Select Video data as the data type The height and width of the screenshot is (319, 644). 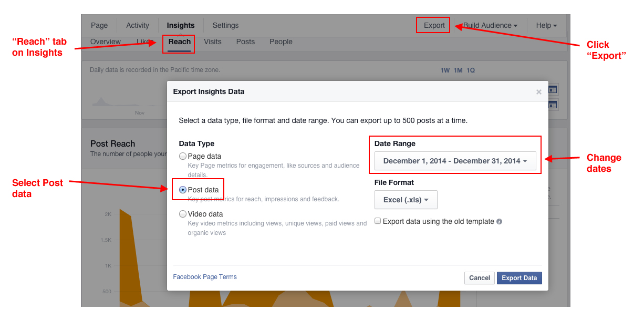[x=183, y=214]
